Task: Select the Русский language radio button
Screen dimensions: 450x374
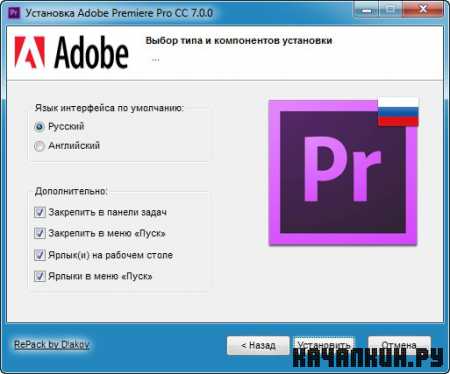Action: [x=39, y=127]
